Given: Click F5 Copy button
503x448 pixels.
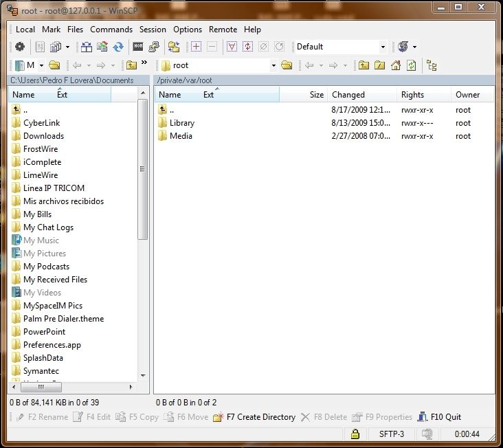Looking at the screenshot, I should 137,417.
